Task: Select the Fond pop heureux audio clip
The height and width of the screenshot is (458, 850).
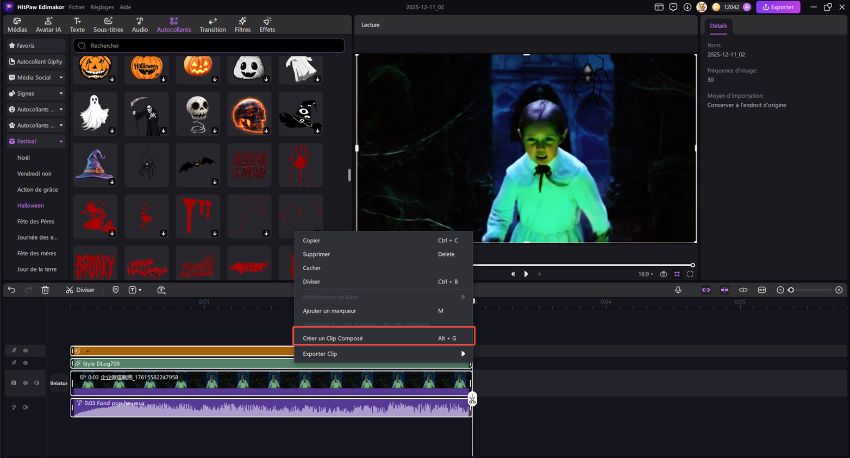Action: [x=271, y=408]
